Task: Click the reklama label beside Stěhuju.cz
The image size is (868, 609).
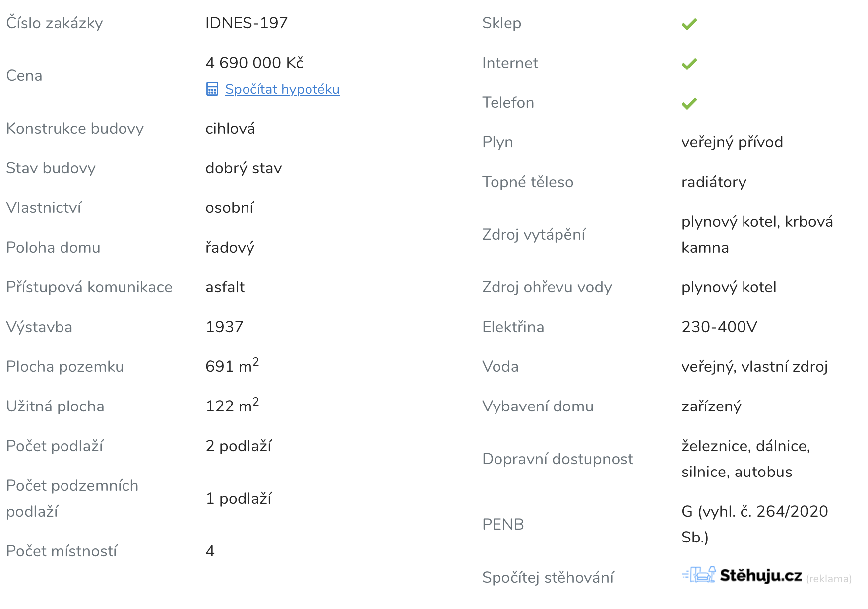Action: tap(829, 579)
